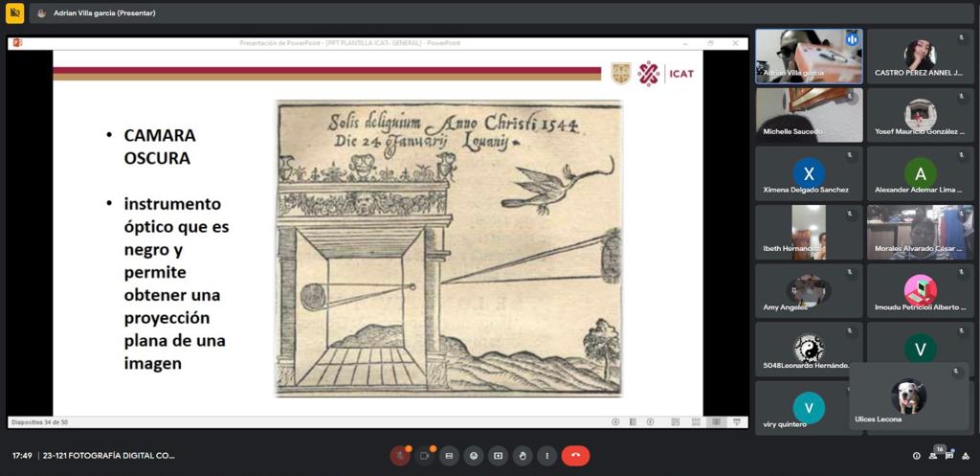Screen dimensions: 980x476
Task: Turn on the camera button
Action: point(425,456)
